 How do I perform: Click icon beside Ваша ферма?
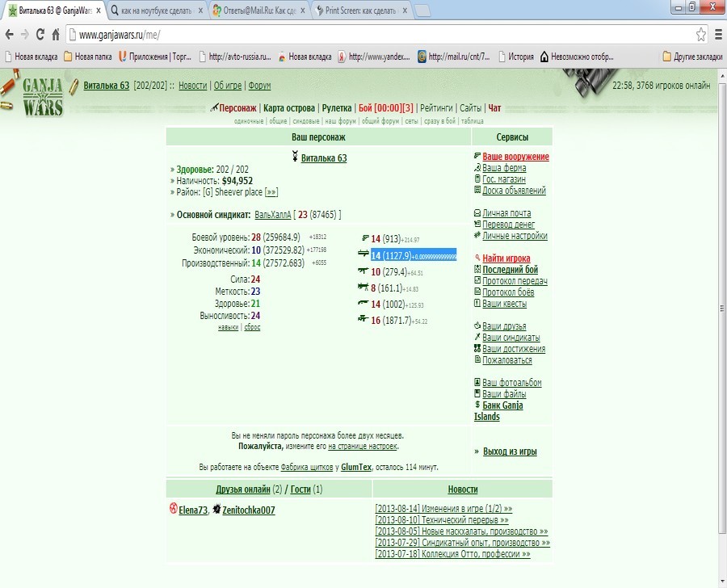[x=477, y=167]
